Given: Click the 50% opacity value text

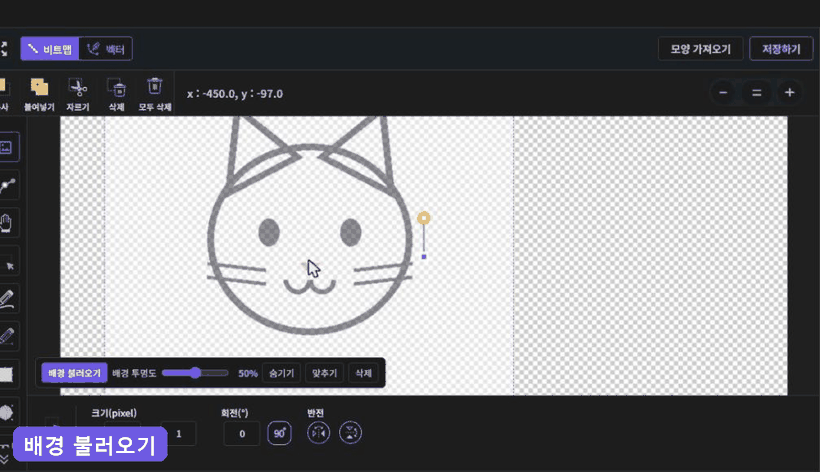Looking at the screenshot, I should coord(248,373).
